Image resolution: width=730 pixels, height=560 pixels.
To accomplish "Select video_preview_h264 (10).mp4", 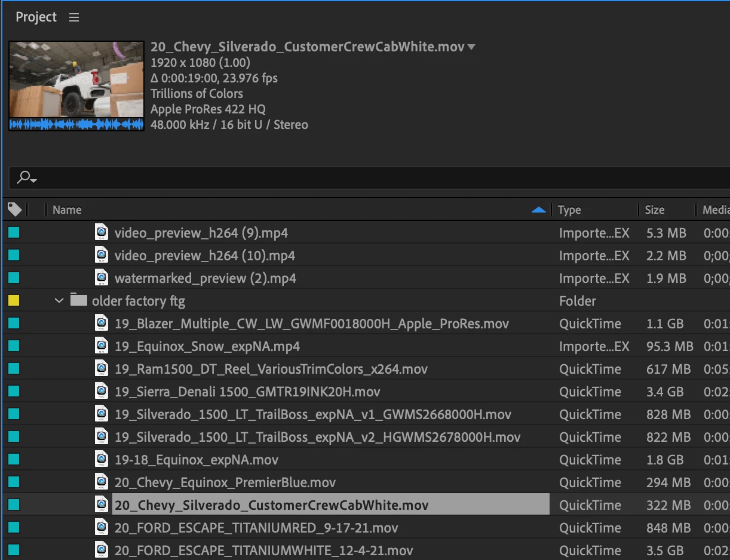I will tap(205, 256).
